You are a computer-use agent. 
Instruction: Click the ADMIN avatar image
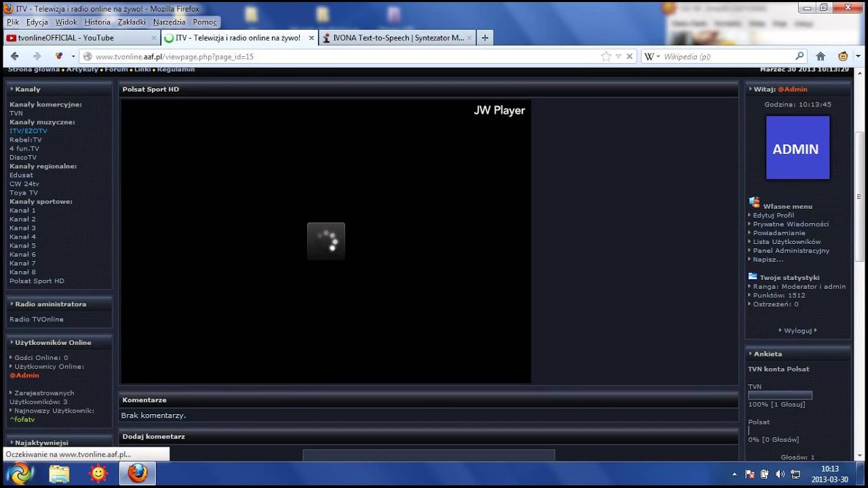pyautogui.click(x=797, y=148)
